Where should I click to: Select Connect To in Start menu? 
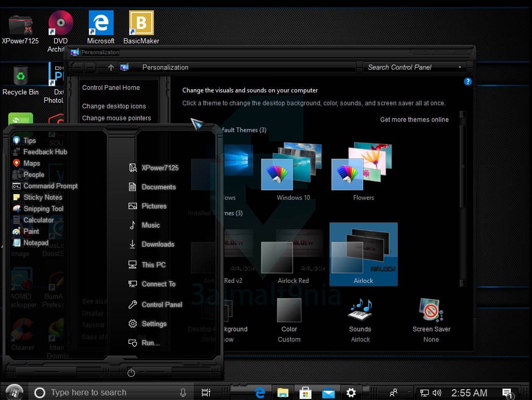[x=152, y=284]
